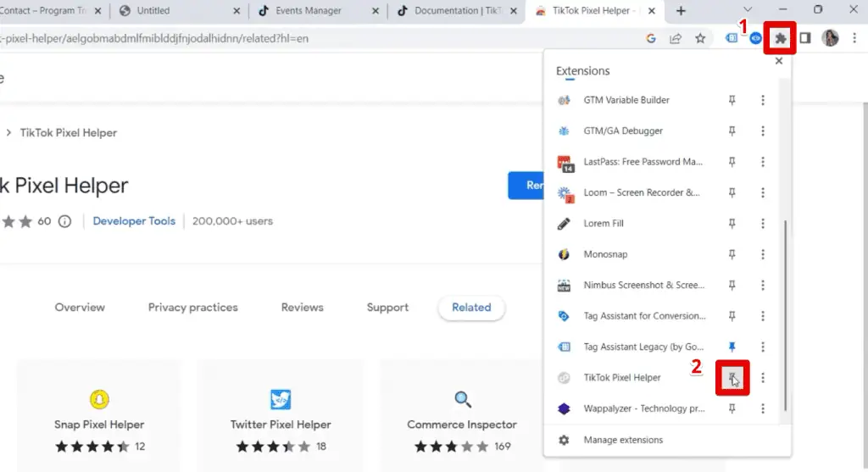The height and width of the screenshot is (472, 868).
Task: Click the LastPass extension icon
Action: [x=564, y=164]
